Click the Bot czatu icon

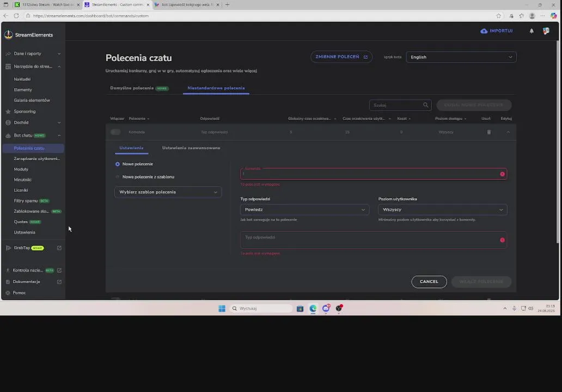point(8,136)
